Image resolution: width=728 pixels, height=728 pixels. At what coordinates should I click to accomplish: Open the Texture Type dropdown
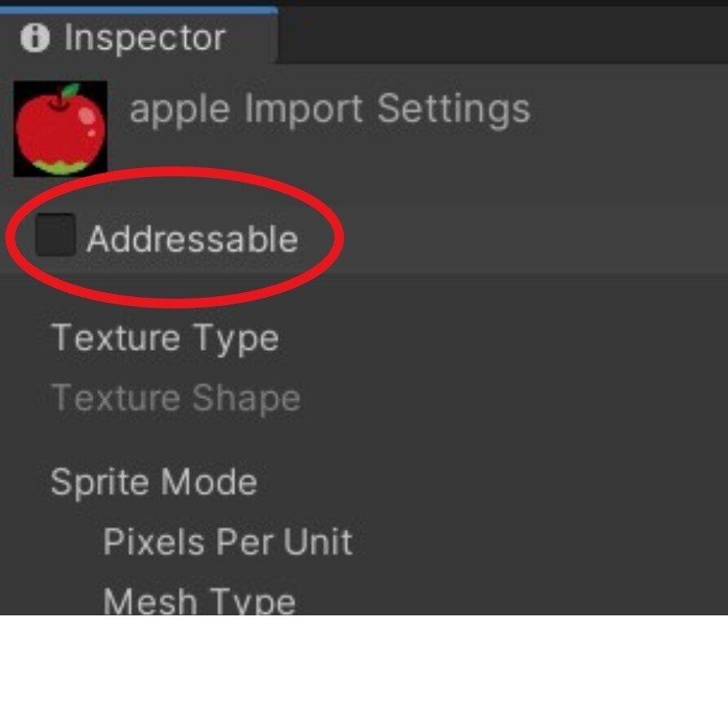(x=165, y=339)
